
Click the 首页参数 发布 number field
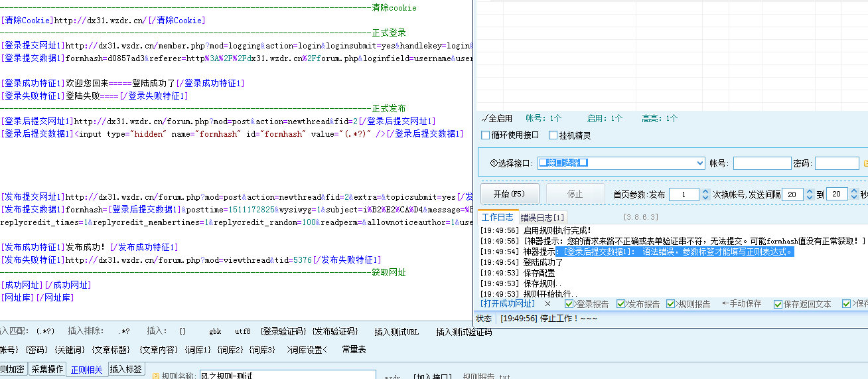tap(684, 194)
